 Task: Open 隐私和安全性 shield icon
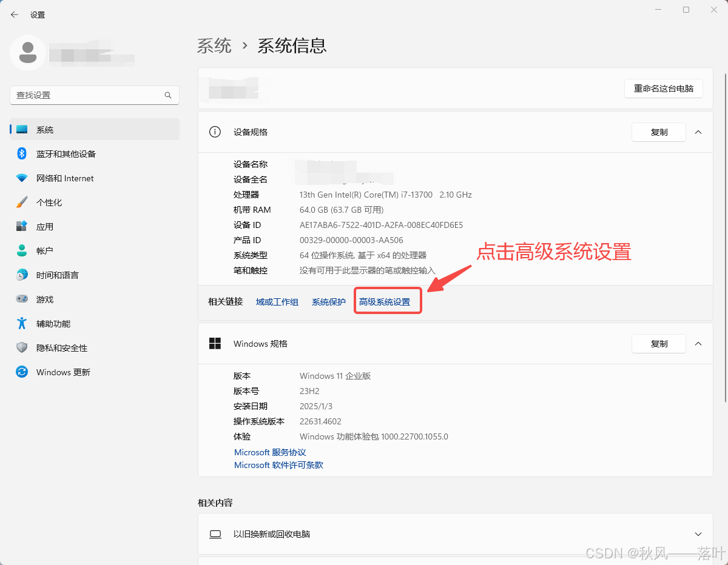pos(22,348)
